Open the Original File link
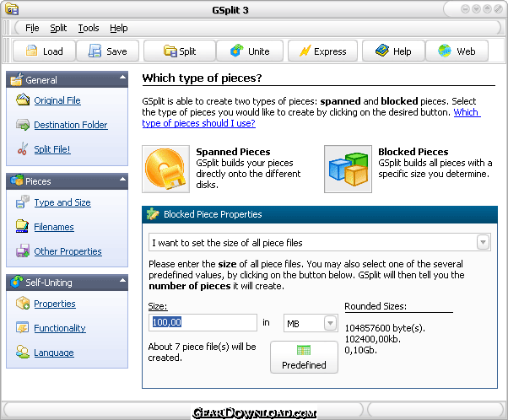This screenshot has width=508, height=420. [57, 100]
